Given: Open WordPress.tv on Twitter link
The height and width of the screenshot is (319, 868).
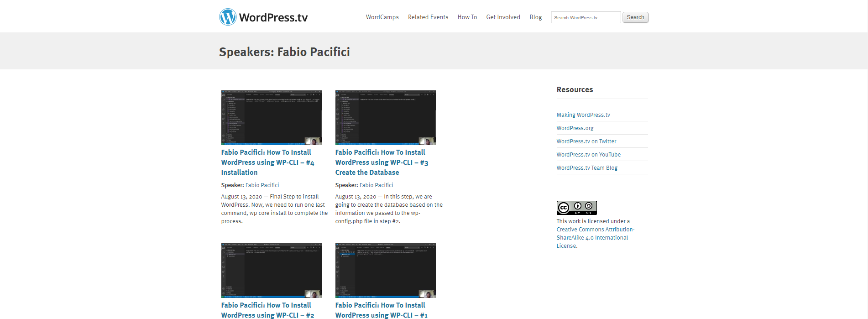Looking at the screenshot, I should pos(586,141).
